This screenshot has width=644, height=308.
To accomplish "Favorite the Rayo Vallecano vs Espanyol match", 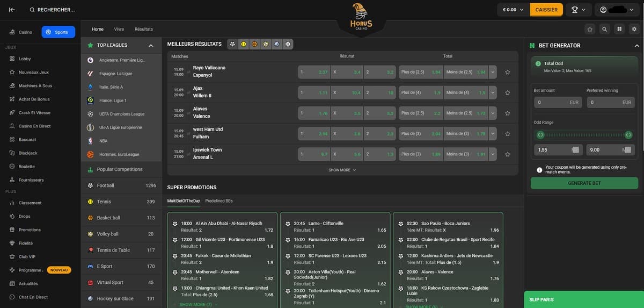I will (508, 72).
